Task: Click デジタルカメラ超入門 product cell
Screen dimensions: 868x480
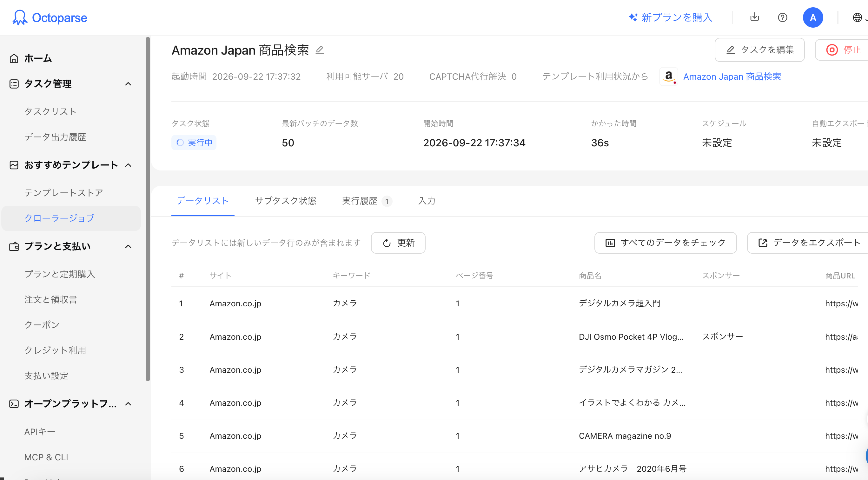Action: click(x=619, y=303)
